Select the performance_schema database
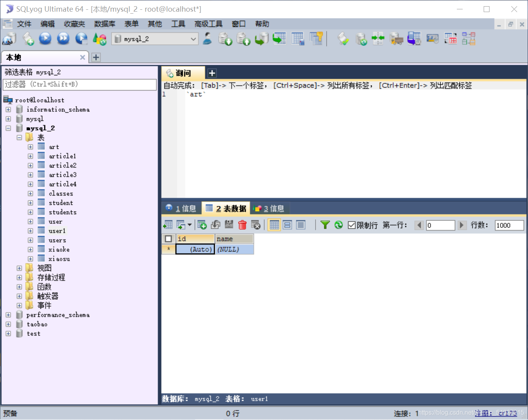528x420 pixels. 58,315
